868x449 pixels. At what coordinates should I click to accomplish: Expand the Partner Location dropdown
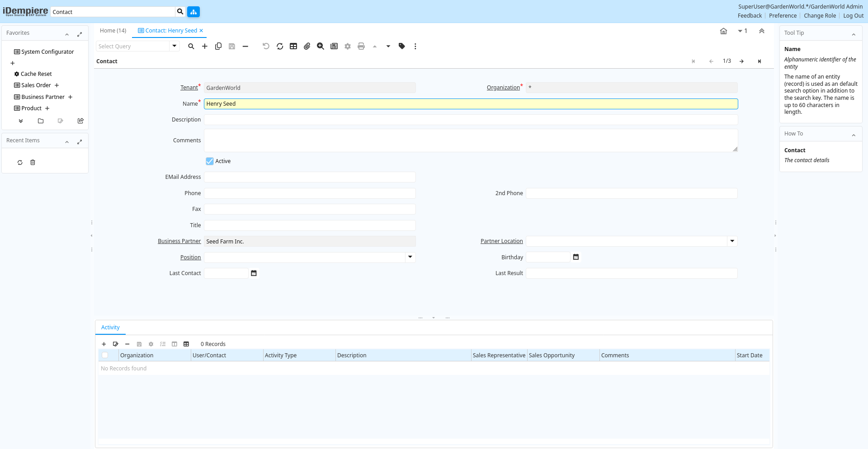coord(732,241)
